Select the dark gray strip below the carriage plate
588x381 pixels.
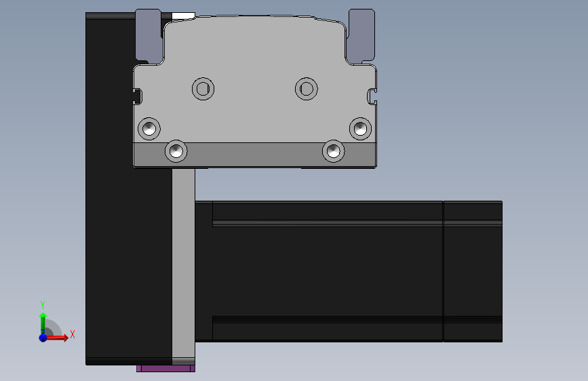point(255,155)
